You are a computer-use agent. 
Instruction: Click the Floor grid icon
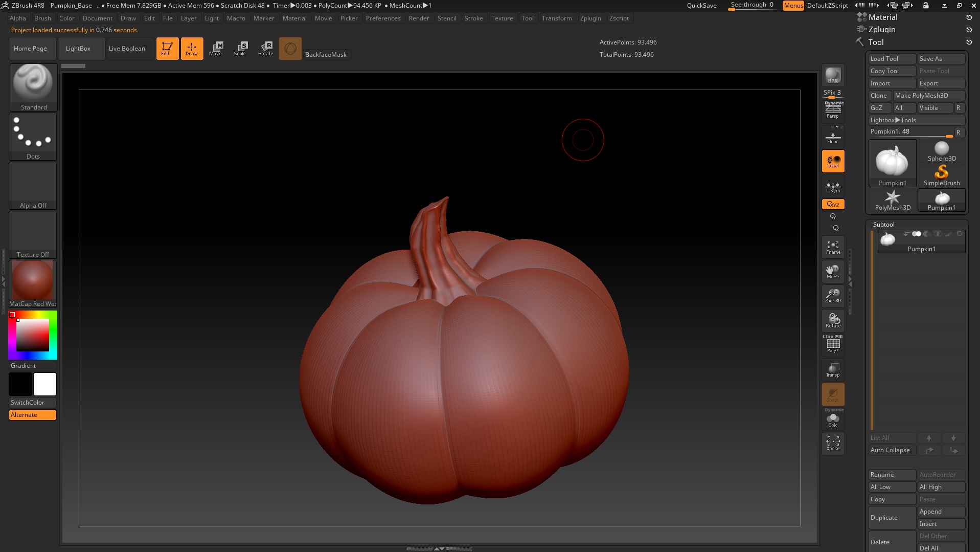tap(833, 138)
